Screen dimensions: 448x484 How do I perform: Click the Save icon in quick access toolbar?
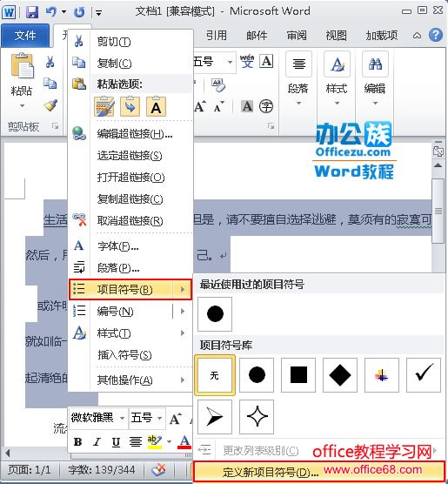pos(32,12)
